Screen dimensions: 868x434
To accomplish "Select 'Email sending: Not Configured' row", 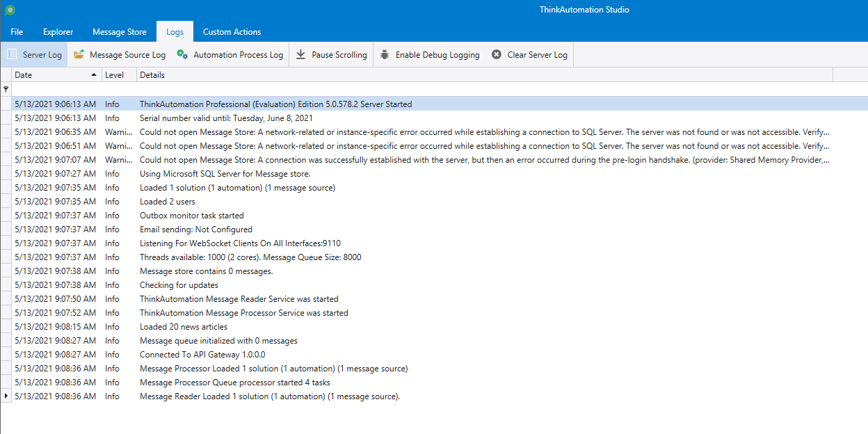I will click(434, 229).
